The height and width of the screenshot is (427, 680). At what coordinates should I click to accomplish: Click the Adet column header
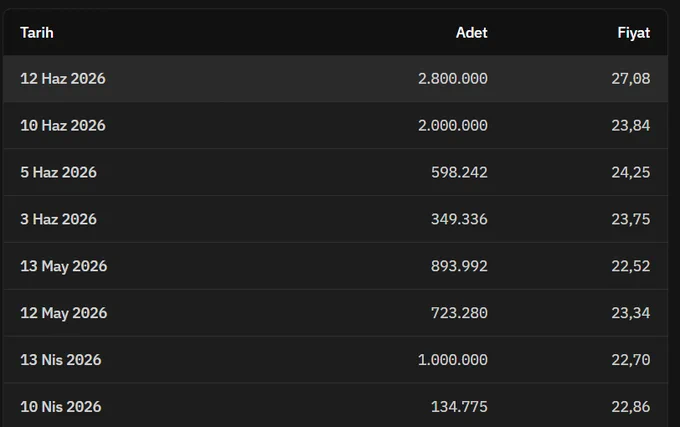pyautogui.click(x=471, y=33)
